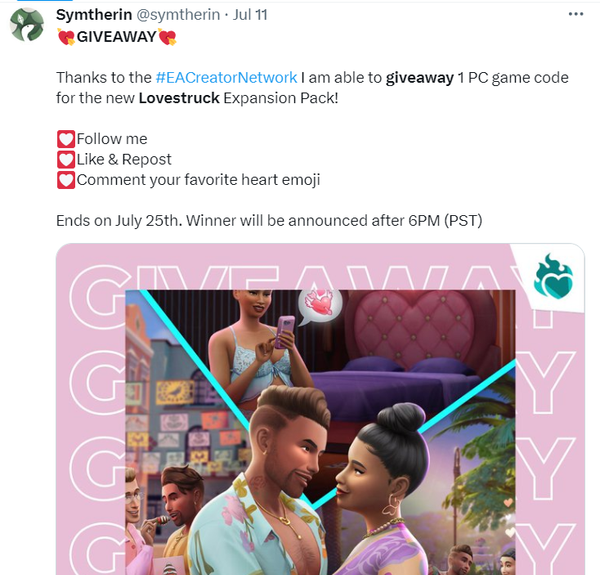Click heart icon beside Like & Repost
The height and width of the screenshot is (575, 600).
point(66,160)
